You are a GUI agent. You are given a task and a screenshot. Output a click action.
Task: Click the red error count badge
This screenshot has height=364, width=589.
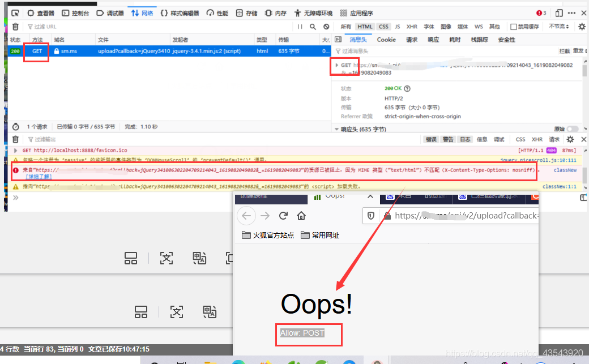click(x=541, y=13)
